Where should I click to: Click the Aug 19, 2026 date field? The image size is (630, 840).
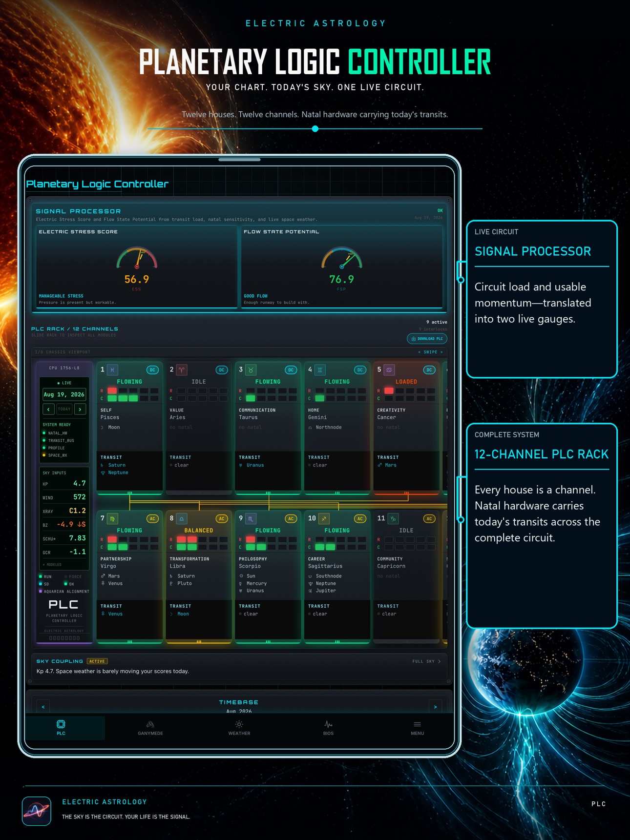point(64,394)
